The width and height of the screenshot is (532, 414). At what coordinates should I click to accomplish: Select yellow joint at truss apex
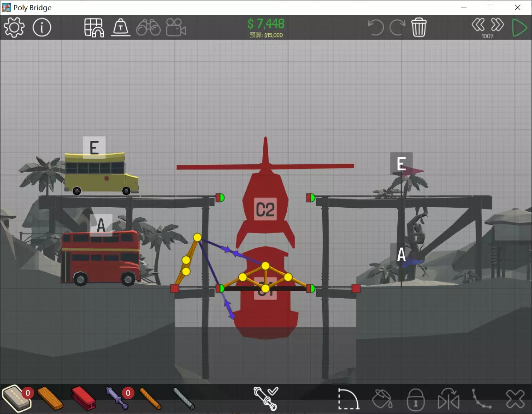[x=266, y=265]
